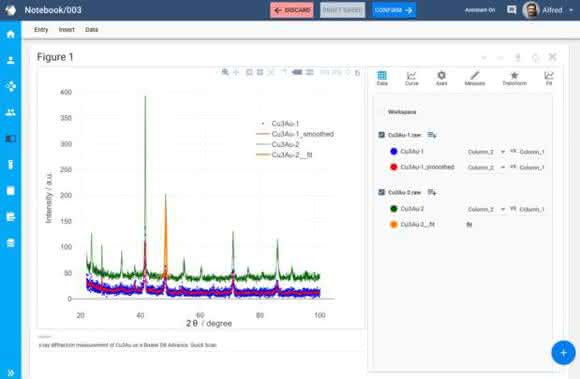Open the Fit tab

click(x=549, y=78)
